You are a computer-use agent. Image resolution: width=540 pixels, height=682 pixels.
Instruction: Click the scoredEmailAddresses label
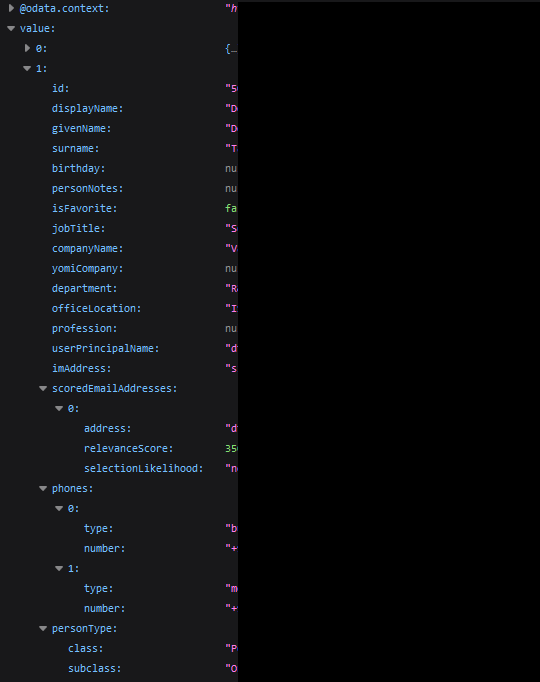(x=115, y=388)
